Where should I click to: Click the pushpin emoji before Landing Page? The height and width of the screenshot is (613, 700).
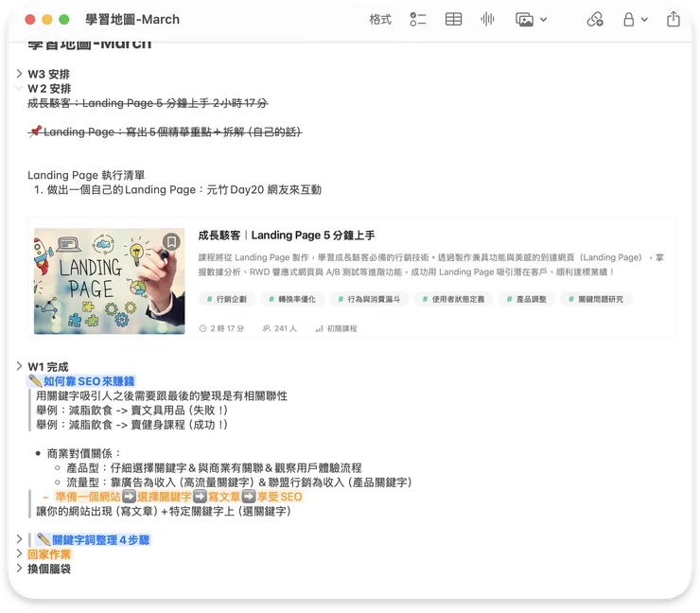[x=35, y=131]
